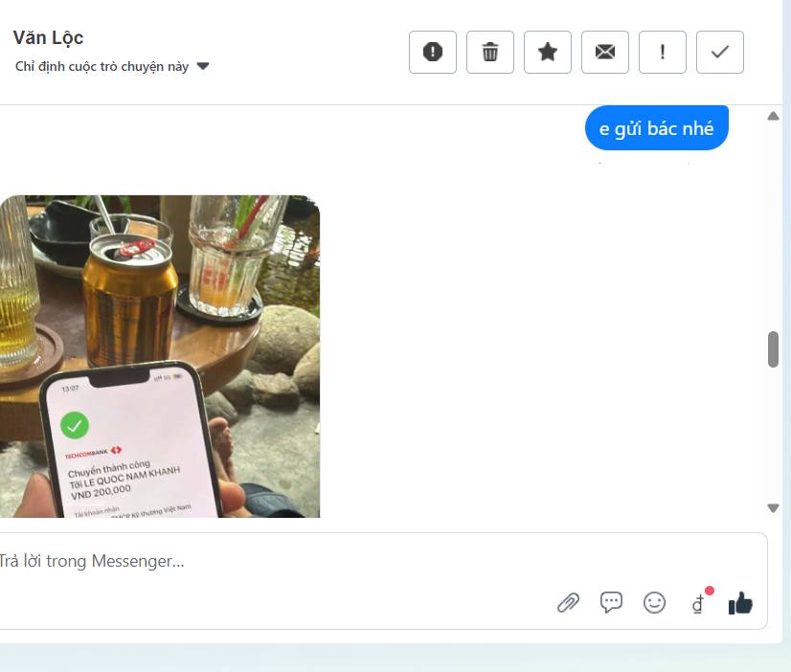
Task: Send a thumbs-up like
Action: [x=739, y=603]
